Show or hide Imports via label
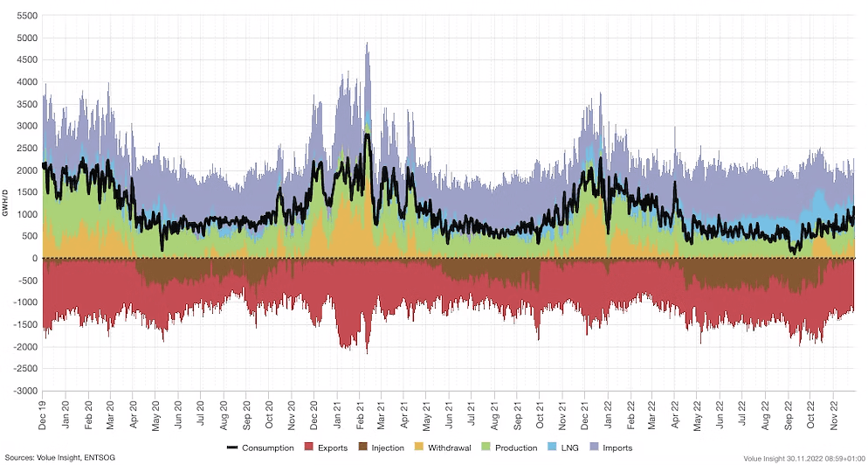Viewport: 868px width, 465px height. [617, 448]
